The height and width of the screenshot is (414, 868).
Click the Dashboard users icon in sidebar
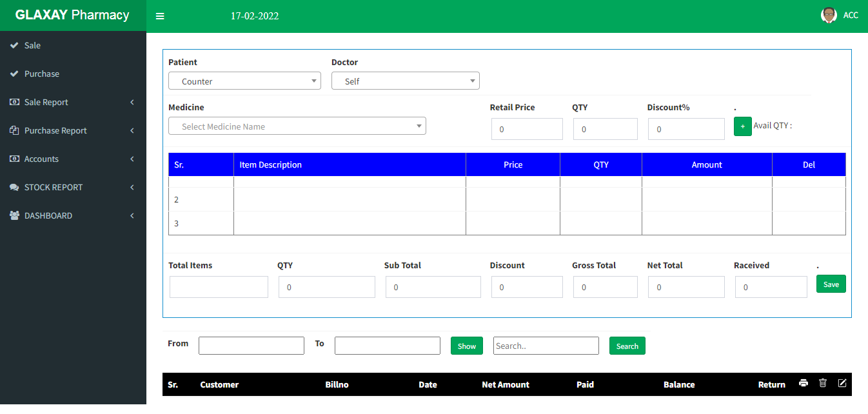coord(14,215)
